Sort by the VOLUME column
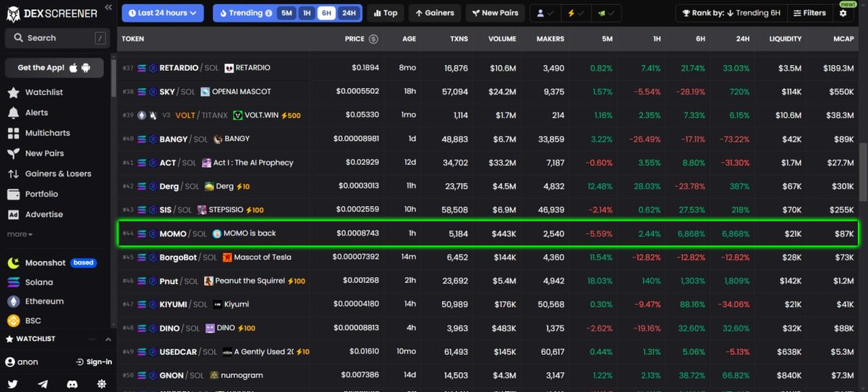Image resolution: width=868 pixels, height=392 pixels. pyautogui.click(x=502, y=39)
